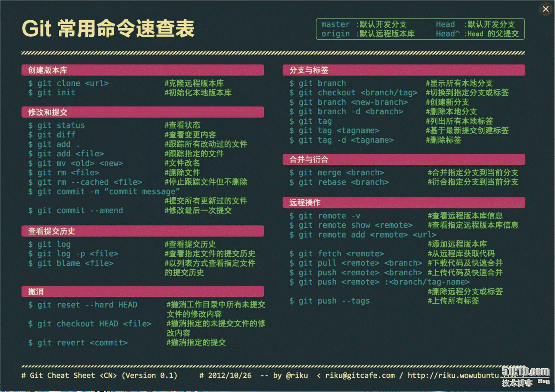Click the 'git remote -v' command

(x=325, y=216)
